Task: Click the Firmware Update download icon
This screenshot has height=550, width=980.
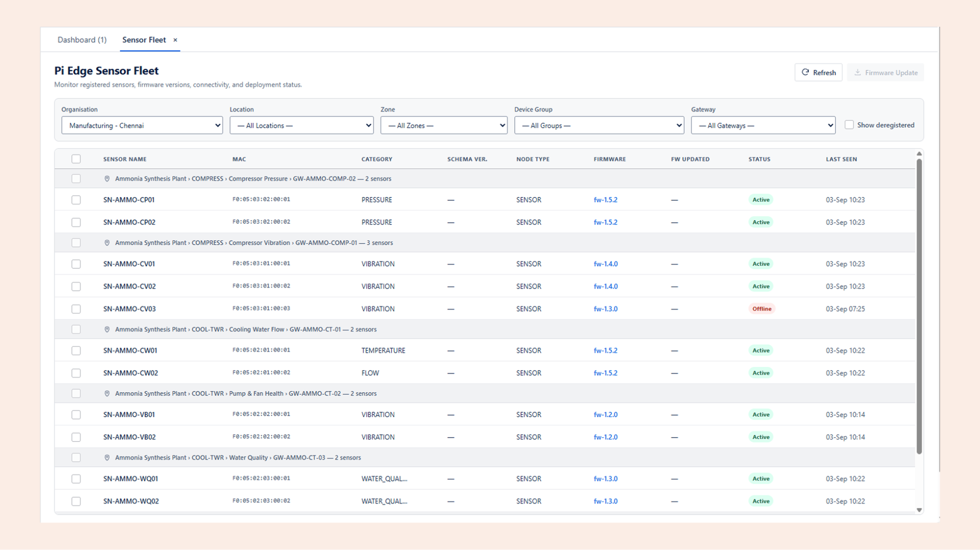Action: pyautogui.click(x=857, y=72)
